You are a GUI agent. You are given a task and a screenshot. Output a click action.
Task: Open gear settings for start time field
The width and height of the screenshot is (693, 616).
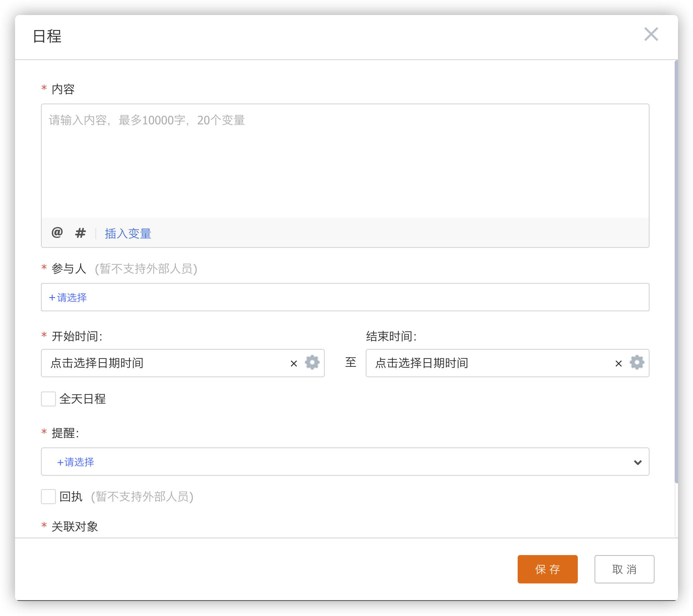coord(312,363)
